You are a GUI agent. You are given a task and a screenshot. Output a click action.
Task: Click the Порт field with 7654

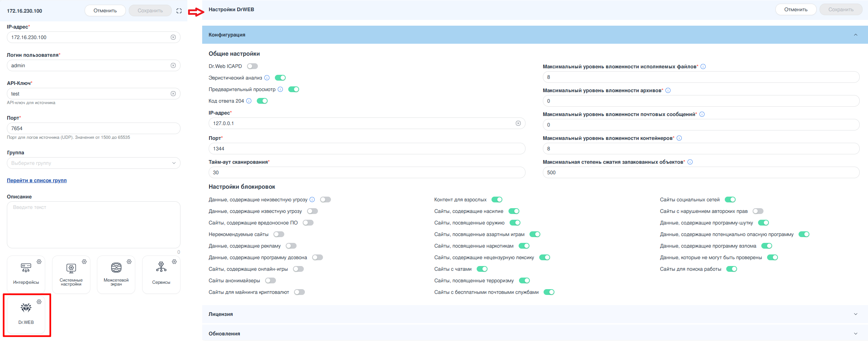pos(94,128)
